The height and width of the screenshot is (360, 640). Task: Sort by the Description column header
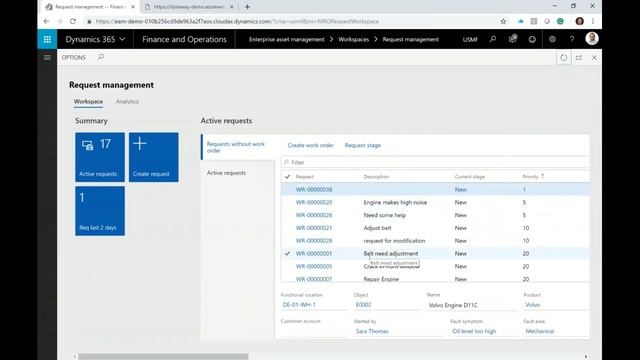coord(376,177)
